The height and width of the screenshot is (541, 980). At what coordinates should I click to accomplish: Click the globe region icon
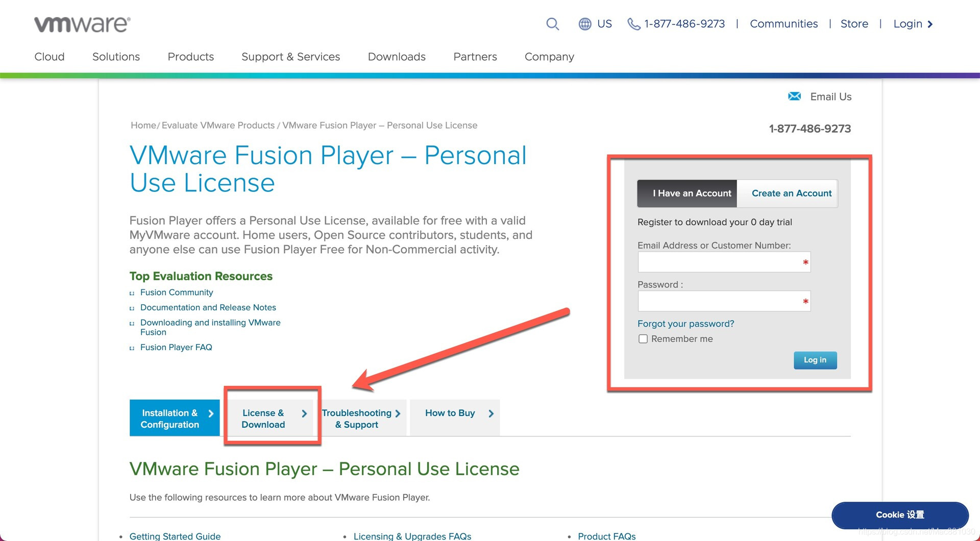point(584,24)
